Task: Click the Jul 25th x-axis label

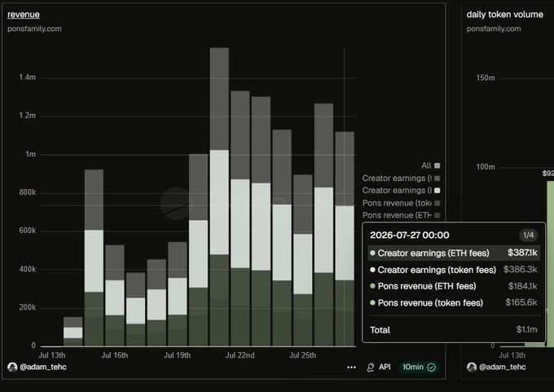Action: tap(302, 355)
